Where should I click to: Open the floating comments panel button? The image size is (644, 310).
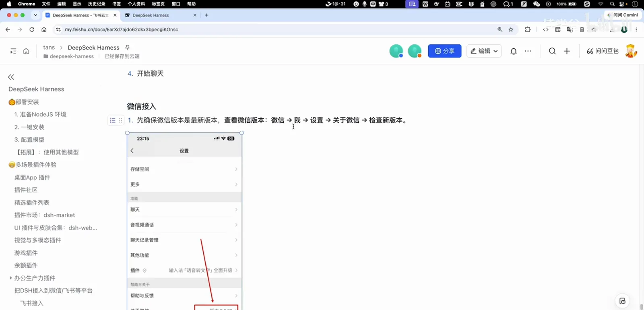pos(622,301)
